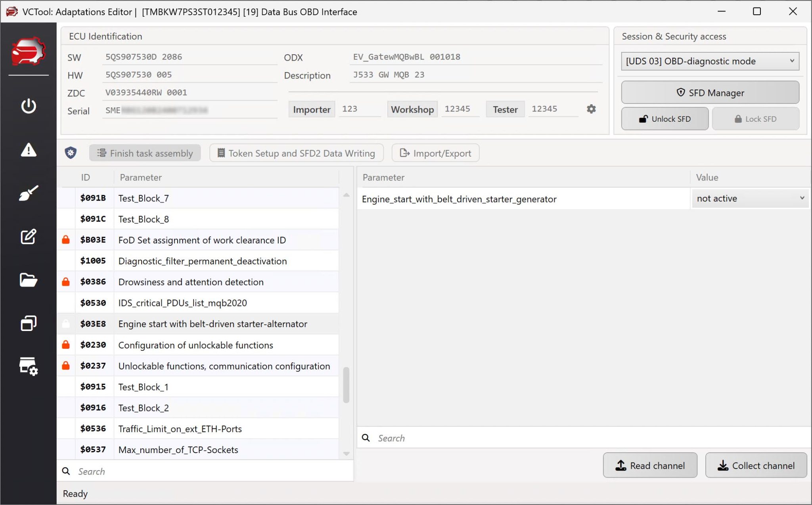Click the power icon in sidebar

[x=29, y=106]
